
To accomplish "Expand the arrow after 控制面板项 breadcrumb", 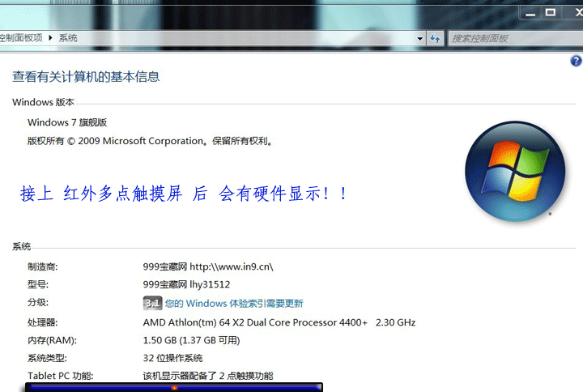I will click(x=50, y=38).
